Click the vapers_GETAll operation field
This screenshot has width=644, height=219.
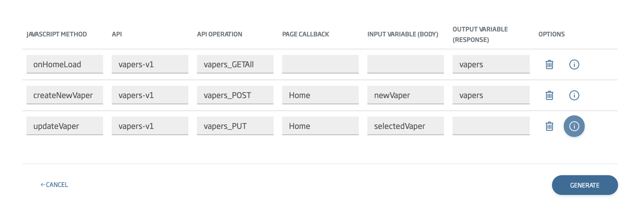pos(235,64)
